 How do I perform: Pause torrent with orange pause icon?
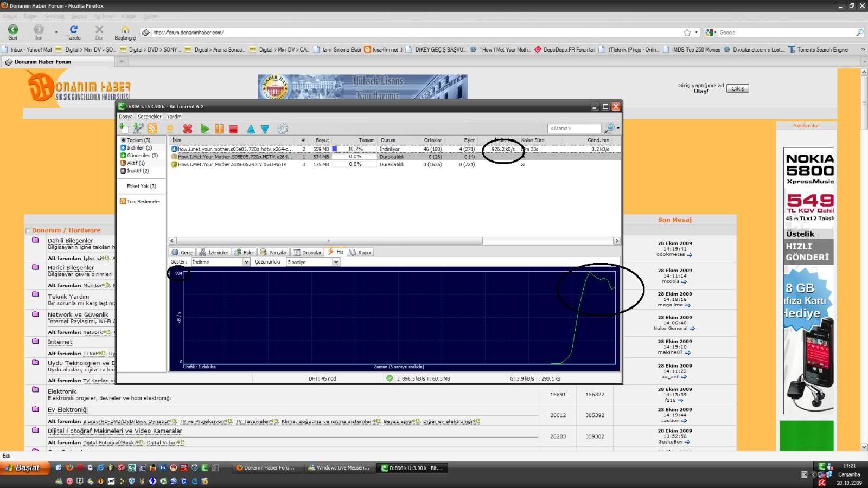coord(219,129)
